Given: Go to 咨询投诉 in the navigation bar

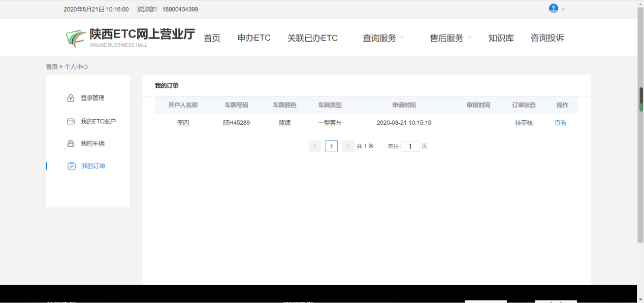Looking at the screenshot, I should click(x=547, y=38).
